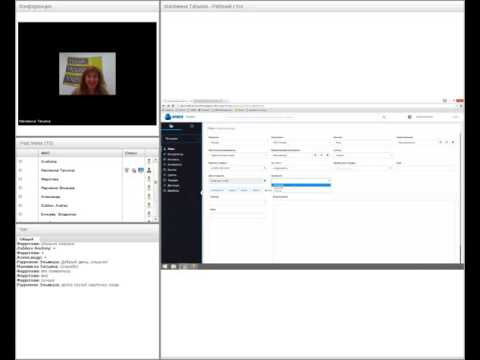Screen dimensions: 480x360
Task: Open the Windows Start button in shared desktop
Action: pyautogui.click(x=165, y=266)
